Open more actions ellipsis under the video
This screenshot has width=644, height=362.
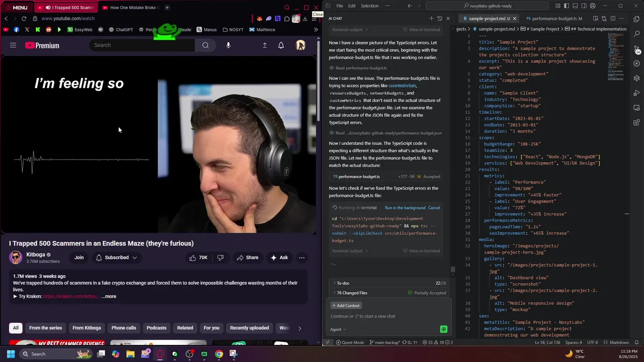click(x=302, y=257)
